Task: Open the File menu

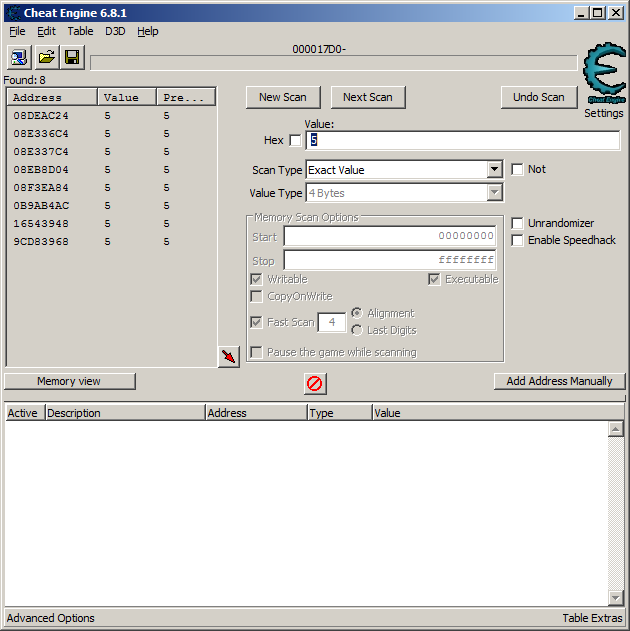Action: (17, 31)
